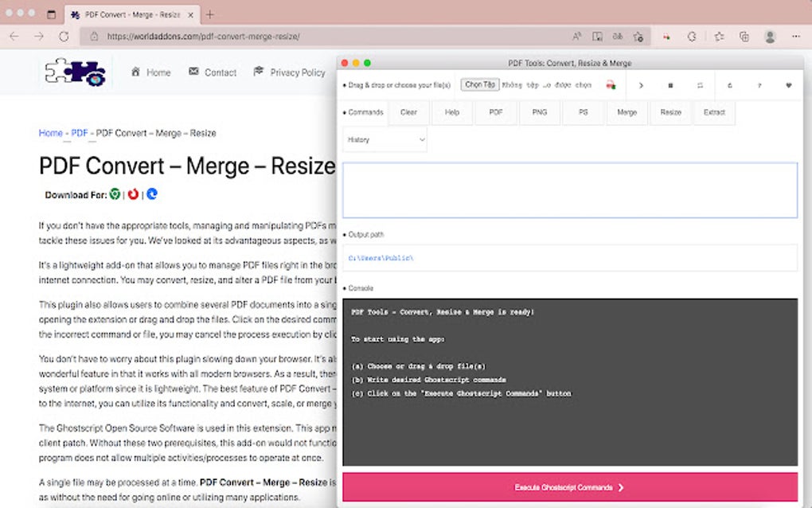Viewport: 812px width, 508px height.
Task: Click the PDF command button
Action: 496,112
